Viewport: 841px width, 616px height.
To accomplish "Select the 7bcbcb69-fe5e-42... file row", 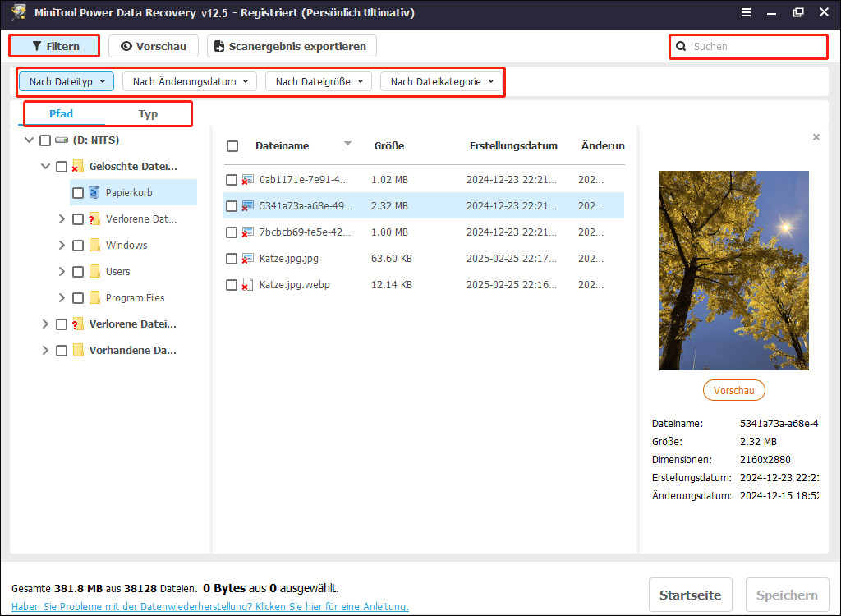I will (x=424, y=232).
